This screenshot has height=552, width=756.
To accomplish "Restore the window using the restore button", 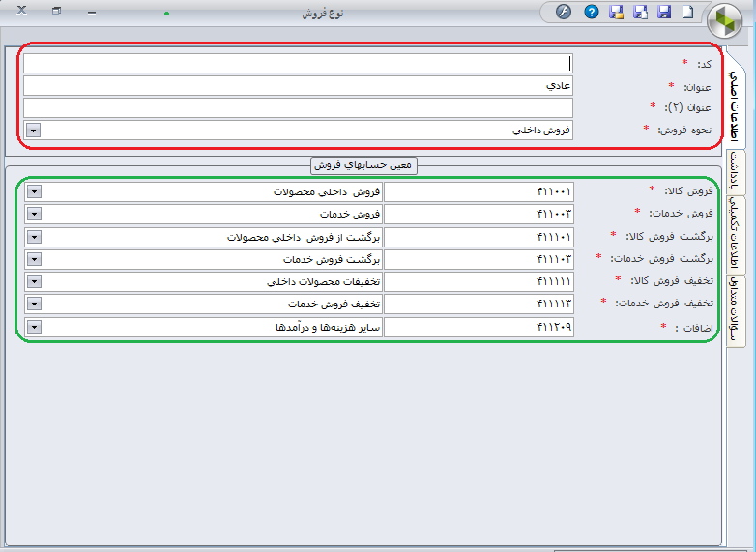I will [56, 11].
